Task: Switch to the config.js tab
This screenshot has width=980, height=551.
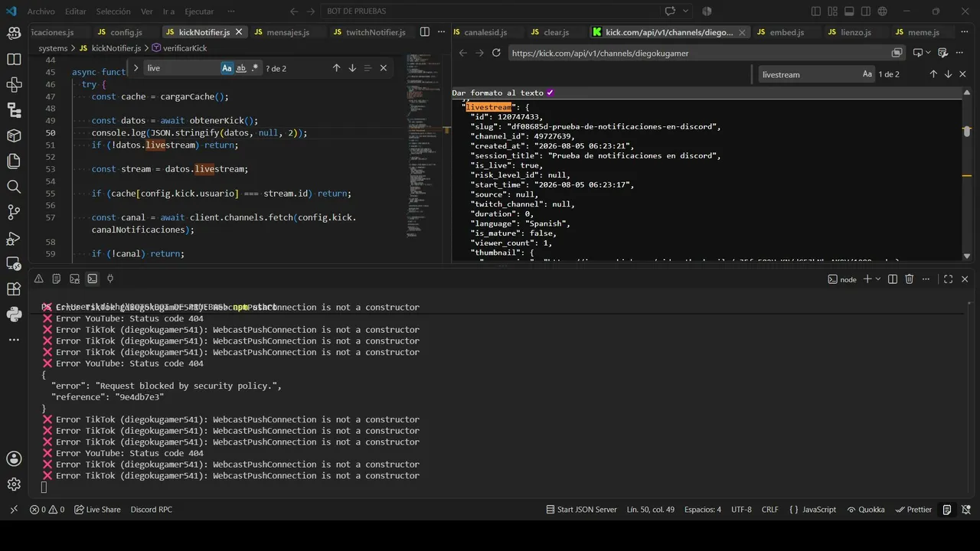Action: pyautogui.click(x=119, y=32)
